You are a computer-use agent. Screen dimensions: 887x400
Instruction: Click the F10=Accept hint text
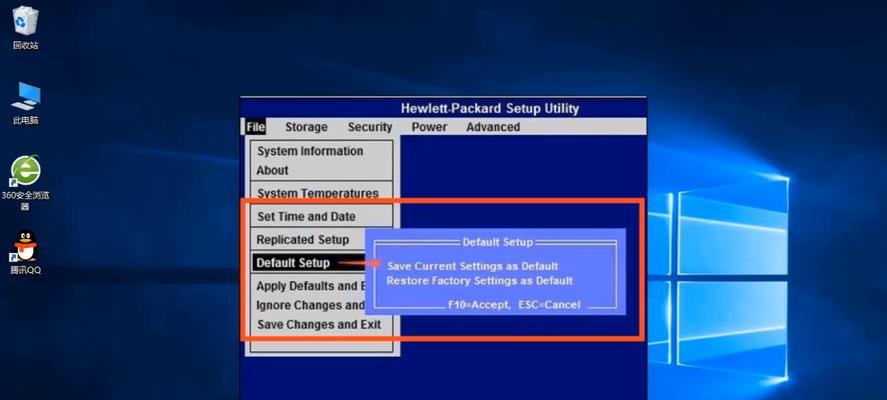(x=479, y=305)
